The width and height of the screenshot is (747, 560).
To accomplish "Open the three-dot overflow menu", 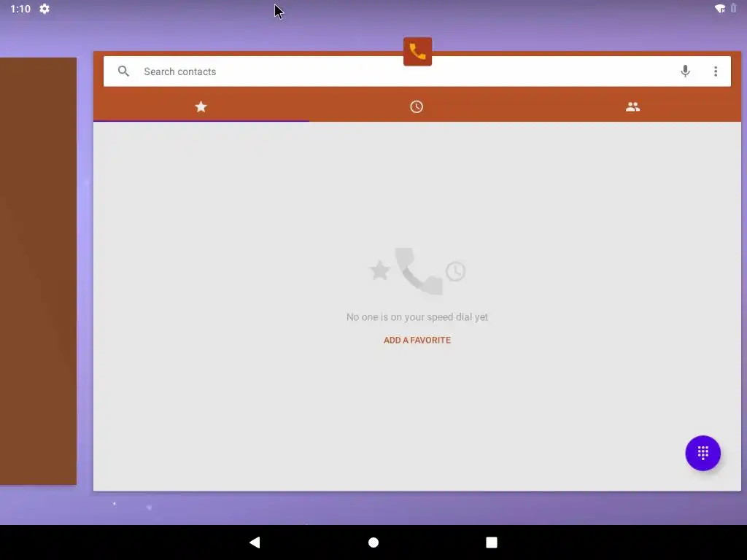I will click(715, 71).
